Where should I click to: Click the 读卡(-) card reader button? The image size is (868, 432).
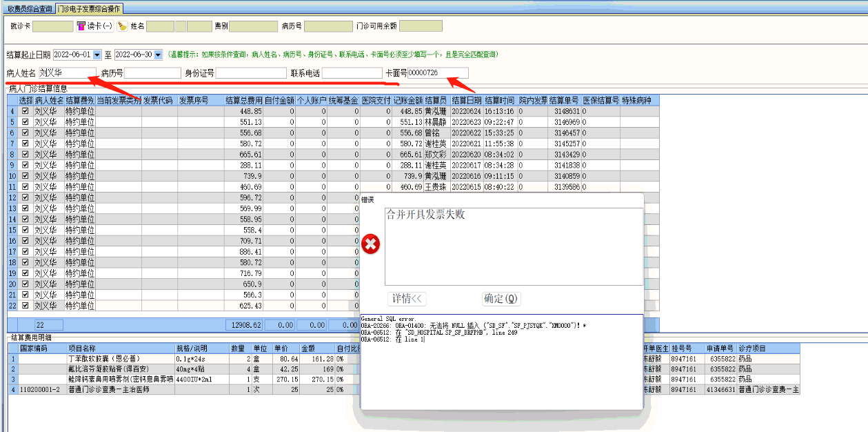(x=94, y=26)
